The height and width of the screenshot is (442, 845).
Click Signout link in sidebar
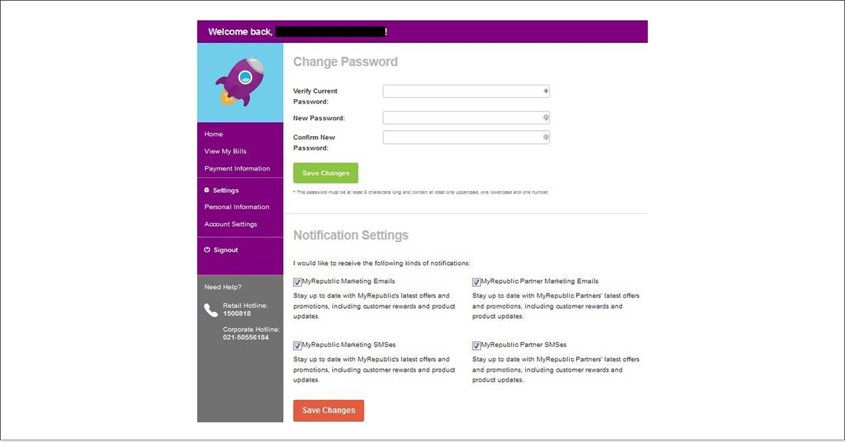[225, 250]
